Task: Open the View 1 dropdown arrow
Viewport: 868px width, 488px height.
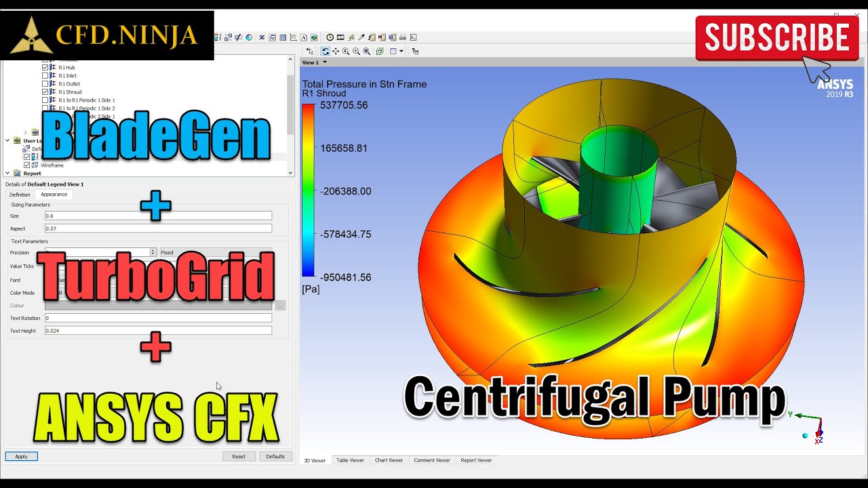Action: 325,62
